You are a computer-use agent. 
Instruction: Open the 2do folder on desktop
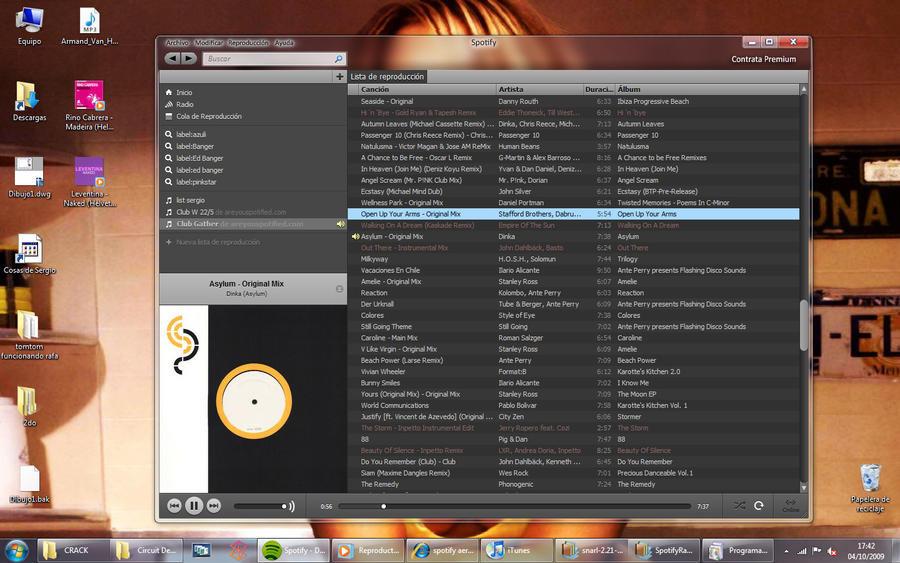pos(29,406)
